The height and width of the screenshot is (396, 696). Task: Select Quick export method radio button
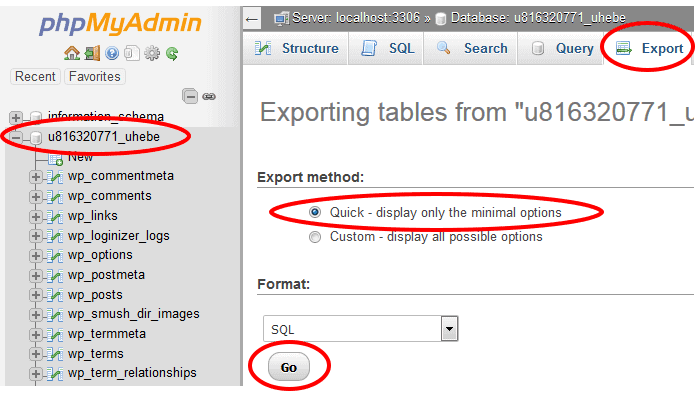[x=315, y=213]
